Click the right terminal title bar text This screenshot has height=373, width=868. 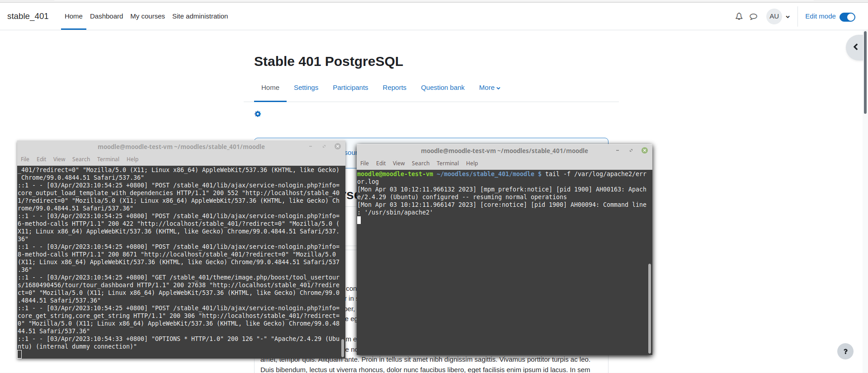click(505, 151)
